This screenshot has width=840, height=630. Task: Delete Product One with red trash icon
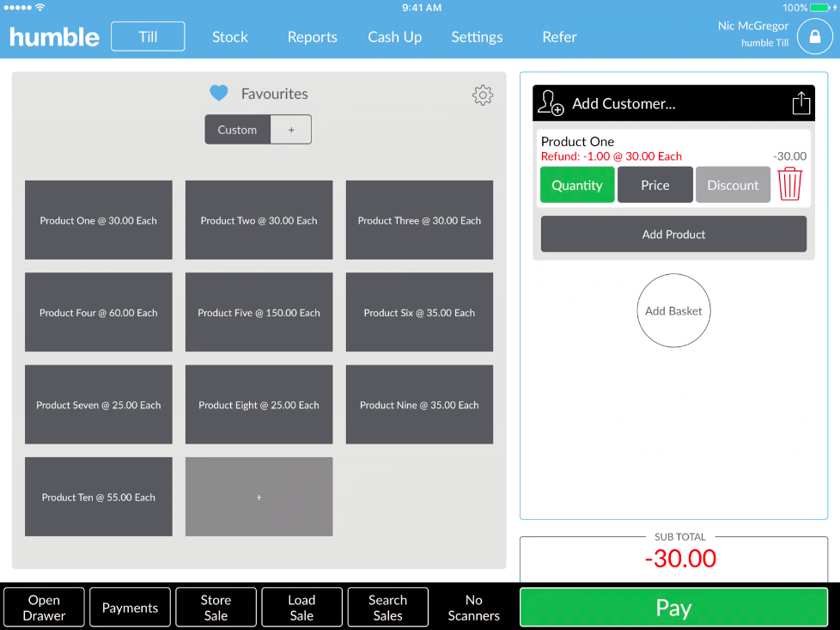click(789, 184)
